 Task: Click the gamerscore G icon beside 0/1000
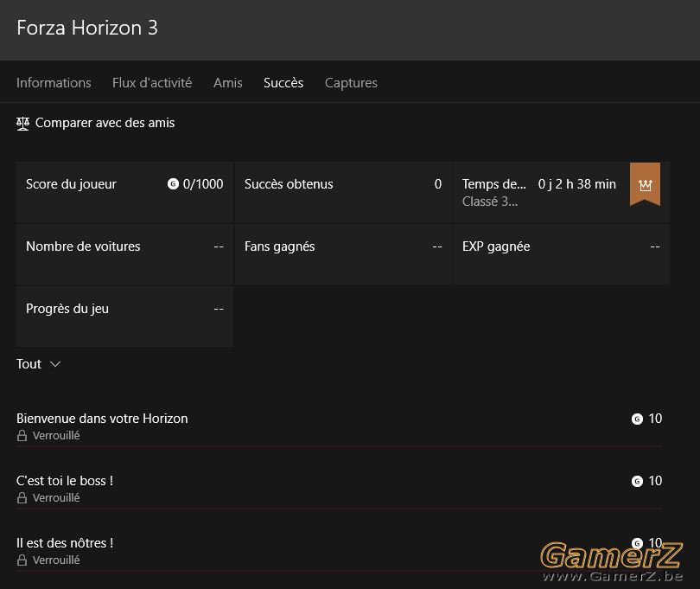[173, 184]
